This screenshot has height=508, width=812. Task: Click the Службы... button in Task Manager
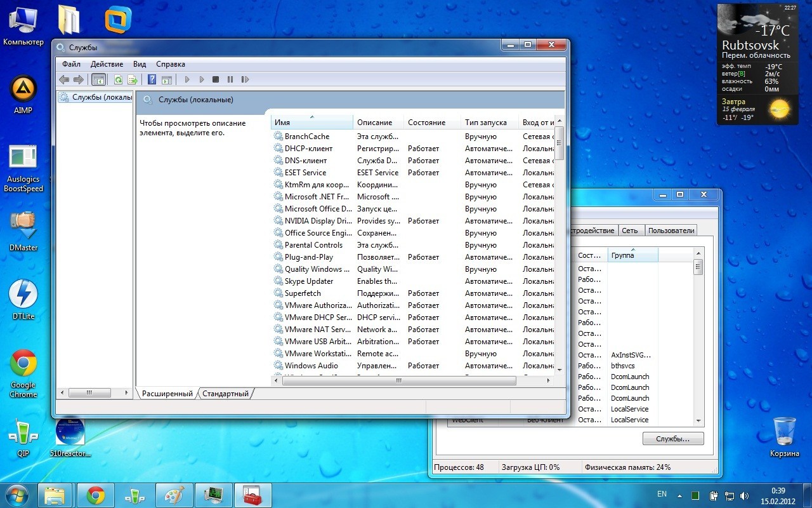click(x=673, y=439)
